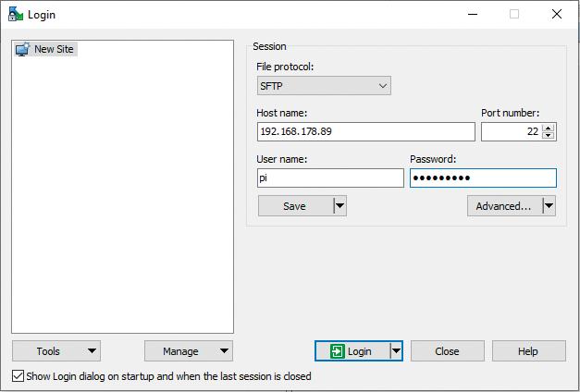Select the New Site entry
580x392 pixels.
[45, 49]
